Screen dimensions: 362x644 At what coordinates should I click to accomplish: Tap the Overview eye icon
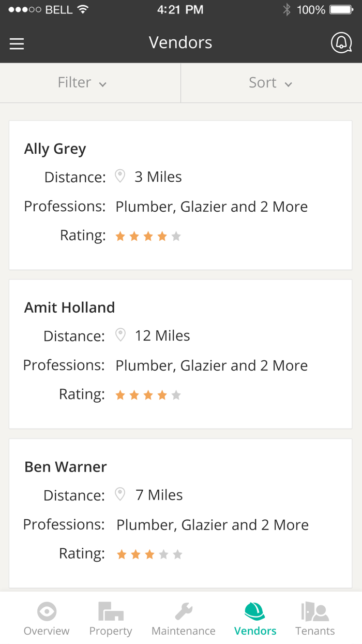click(x=47, y=612)
